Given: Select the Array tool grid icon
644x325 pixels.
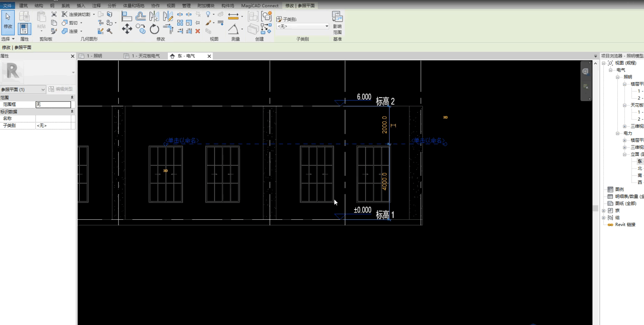Looking at the screenshot, I should point(180,23).
